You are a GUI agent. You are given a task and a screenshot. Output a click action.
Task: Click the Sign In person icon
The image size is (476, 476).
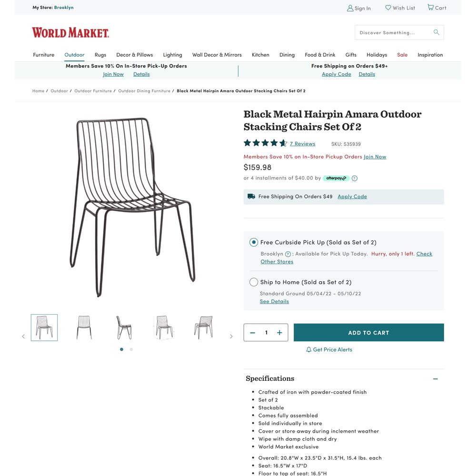[350, 8]
